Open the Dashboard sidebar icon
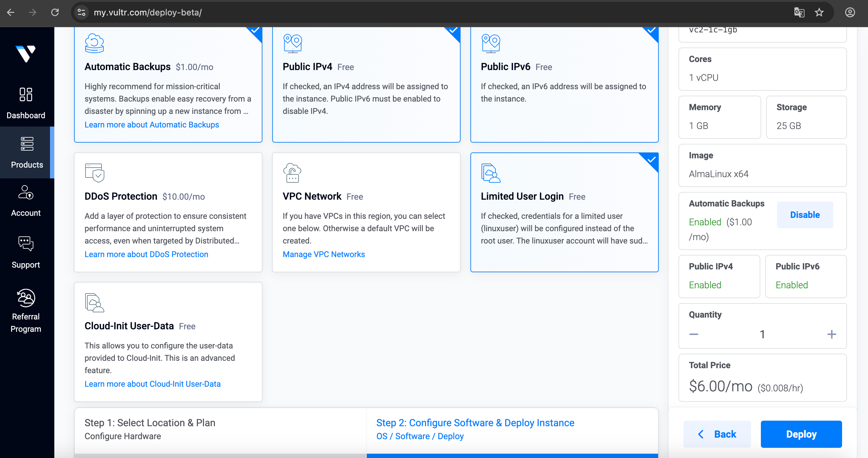The image size is (868, 458). click(26, 95)
